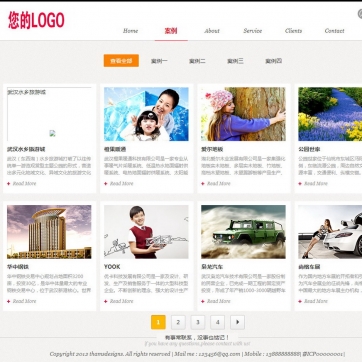Filter by 案例一 category

pyautogui.click(x=159, y=61)
